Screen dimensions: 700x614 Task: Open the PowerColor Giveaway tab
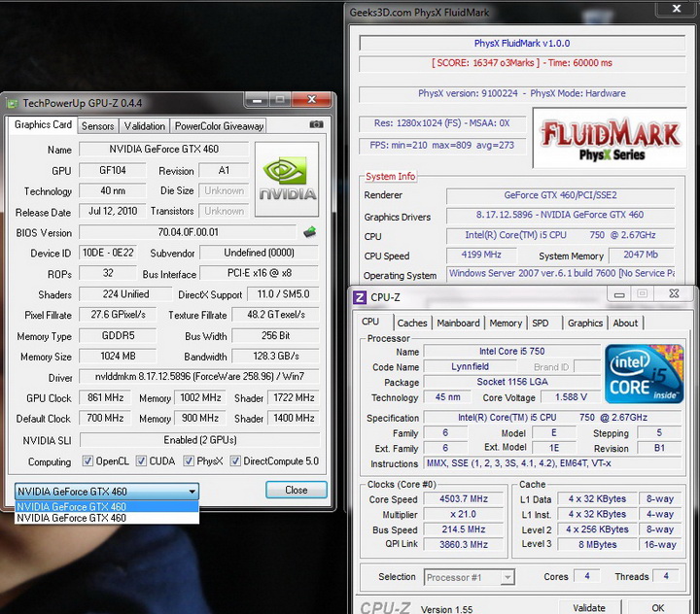point(219,126)
